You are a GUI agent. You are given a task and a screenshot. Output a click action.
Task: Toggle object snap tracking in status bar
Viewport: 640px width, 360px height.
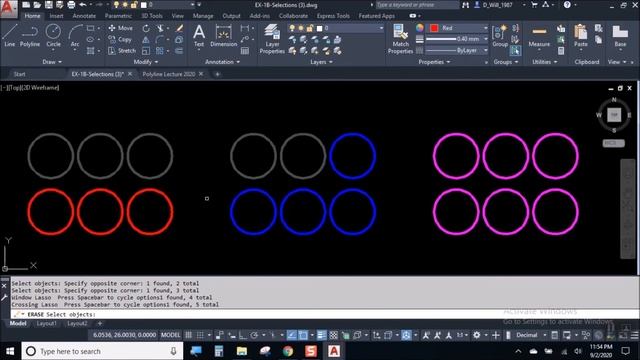(291, 335)
